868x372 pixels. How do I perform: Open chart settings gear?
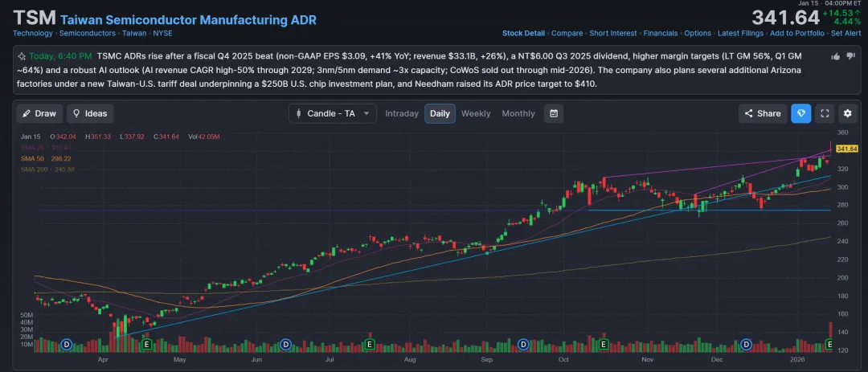point(847,113)
